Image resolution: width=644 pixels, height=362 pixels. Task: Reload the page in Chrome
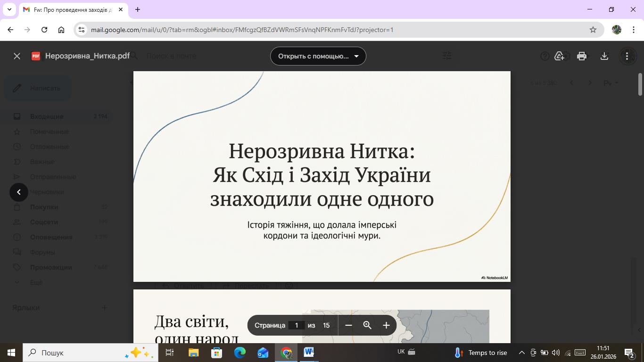pos(44,30)
